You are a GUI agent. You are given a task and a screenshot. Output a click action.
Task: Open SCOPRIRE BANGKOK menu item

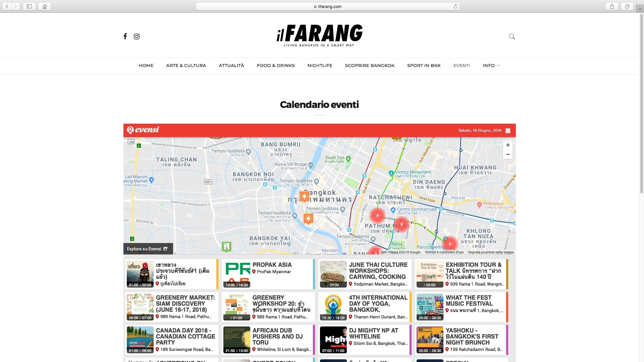pyautogui.click(x=370, y=65)
